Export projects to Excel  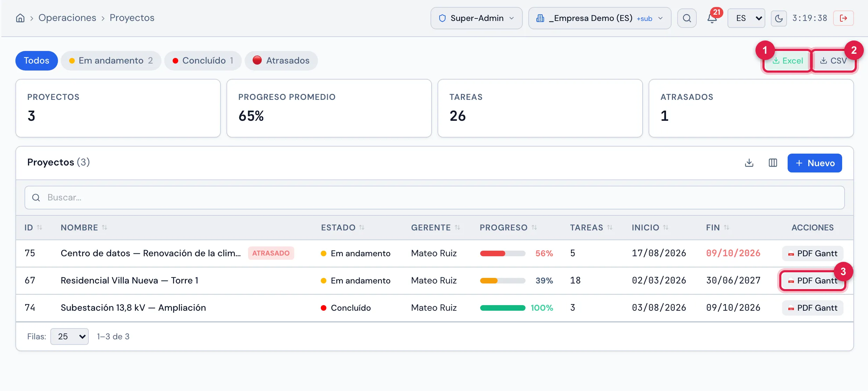(788, 61)
